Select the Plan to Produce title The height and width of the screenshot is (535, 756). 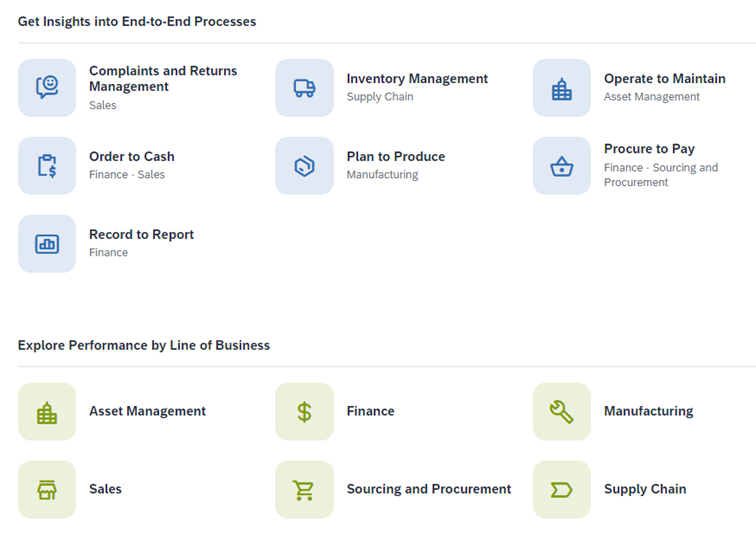396,157
